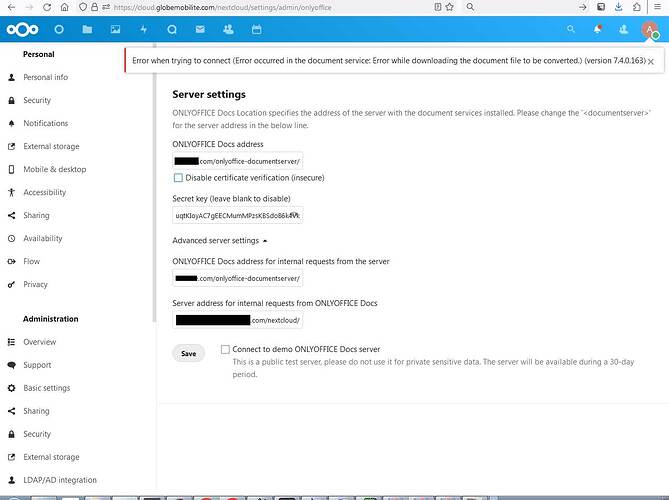Dismiss the connection error notification
Viewport: 669px width, 500px height.
[x=651, y=61]
